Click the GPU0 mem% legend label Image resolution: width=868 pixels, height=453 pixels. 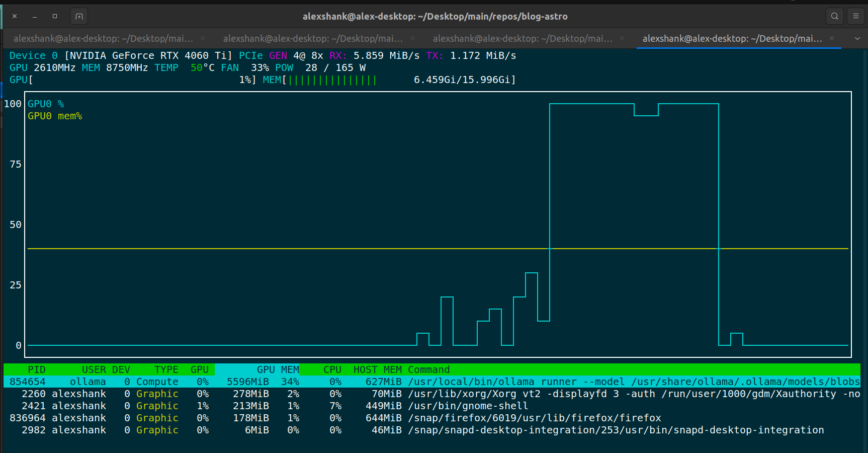(55, 116)
